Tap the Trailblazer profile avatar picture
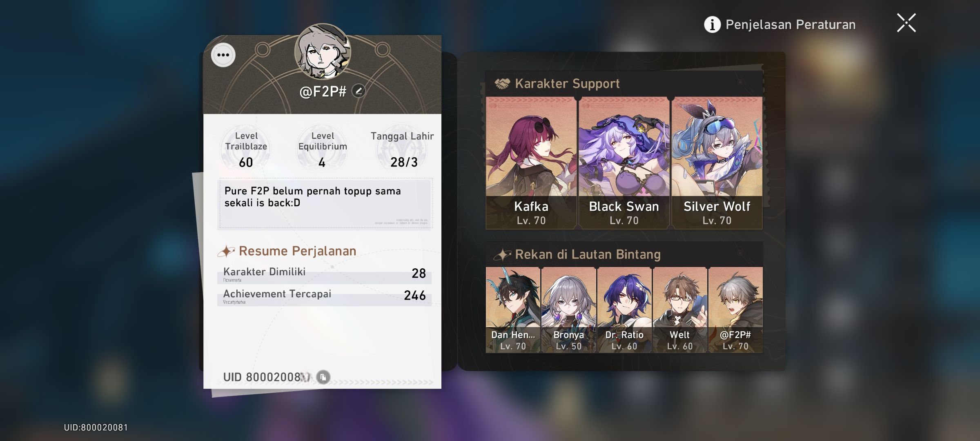 pyautogui.click(x=323, y=51)
